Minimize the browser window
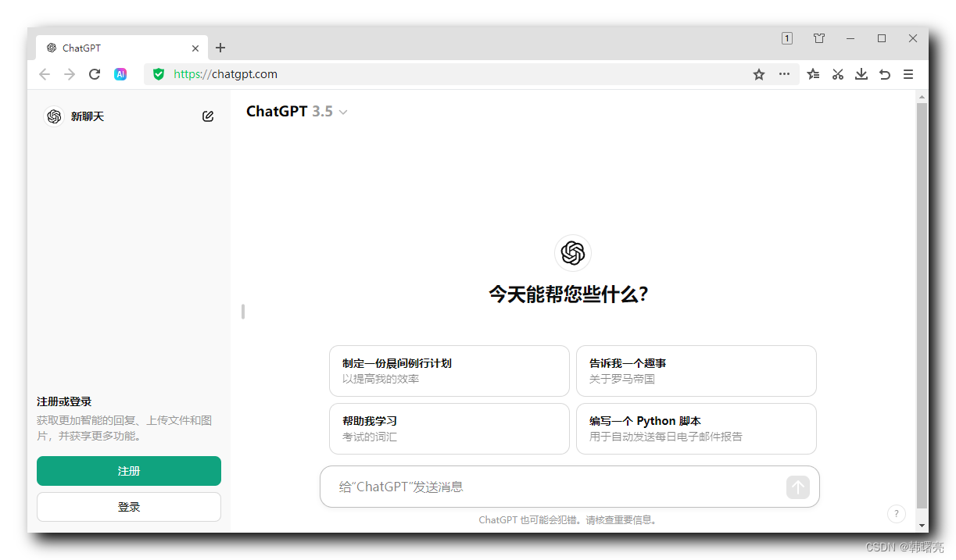 pyautogui.click(x=850, y=38)
